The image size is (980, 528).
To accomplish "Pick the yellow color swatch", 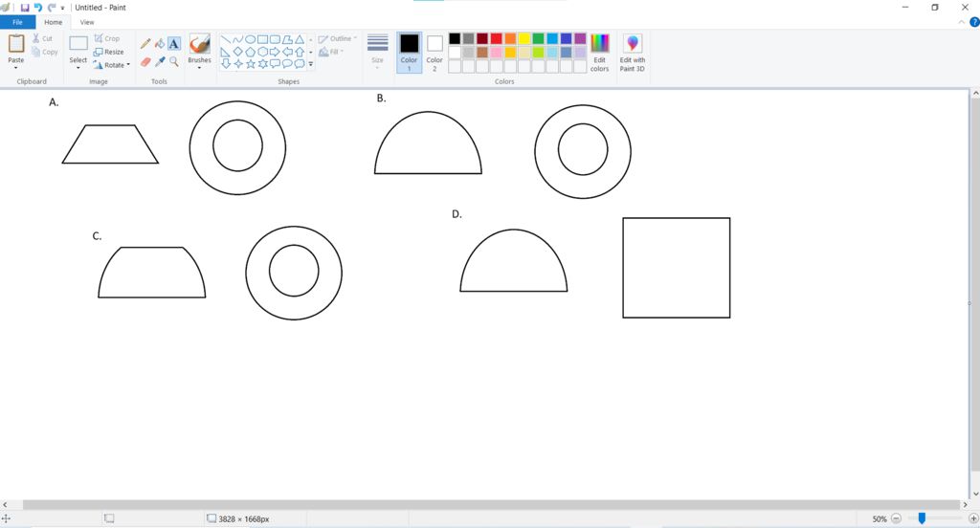I will tap(524, 39).
